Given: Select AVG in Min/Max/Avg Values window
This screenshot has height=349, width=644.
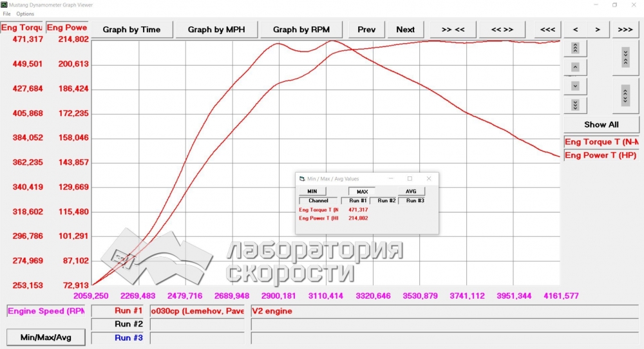Looking at the screenshot, I should (411, 191).
